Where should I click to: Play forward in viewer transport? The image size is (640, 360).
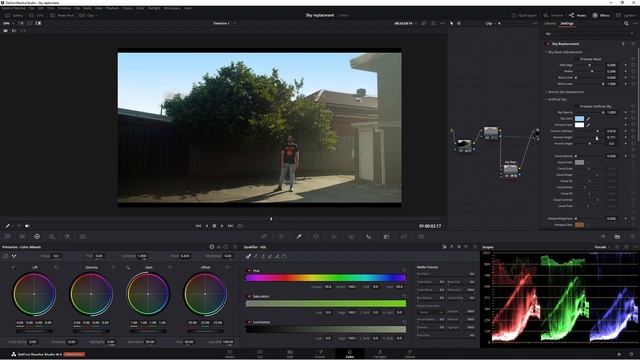[x=222, y=226]
